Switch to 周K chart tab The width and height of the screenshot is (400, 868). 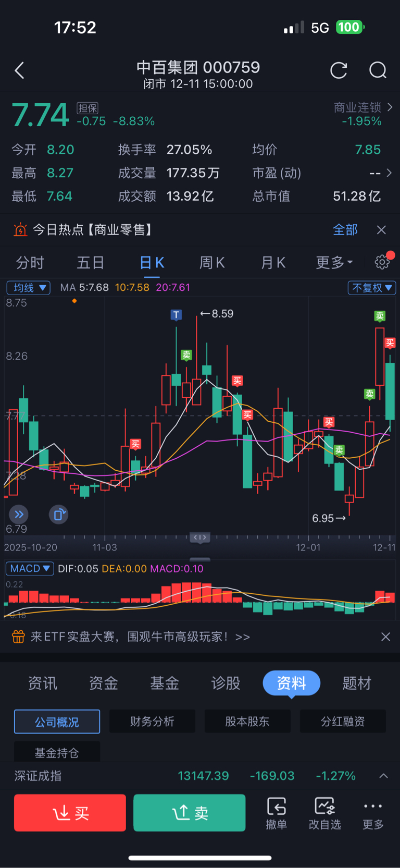[212, 262]
